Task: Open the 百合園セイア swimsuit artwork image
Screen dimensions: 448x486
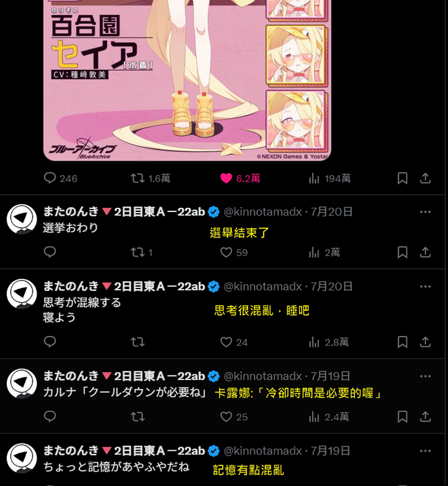Action: point(187,80)
